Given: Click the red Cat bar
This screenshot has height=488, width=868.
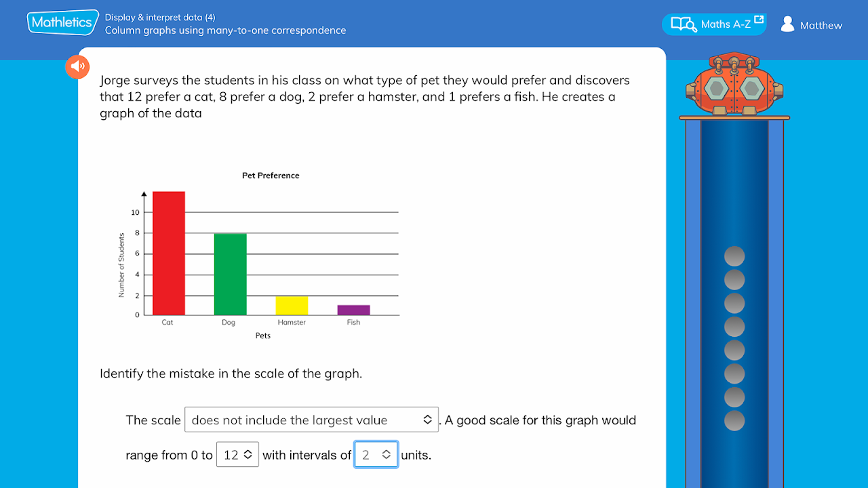Looking at the screenshot, I should [x=169, y=253].
